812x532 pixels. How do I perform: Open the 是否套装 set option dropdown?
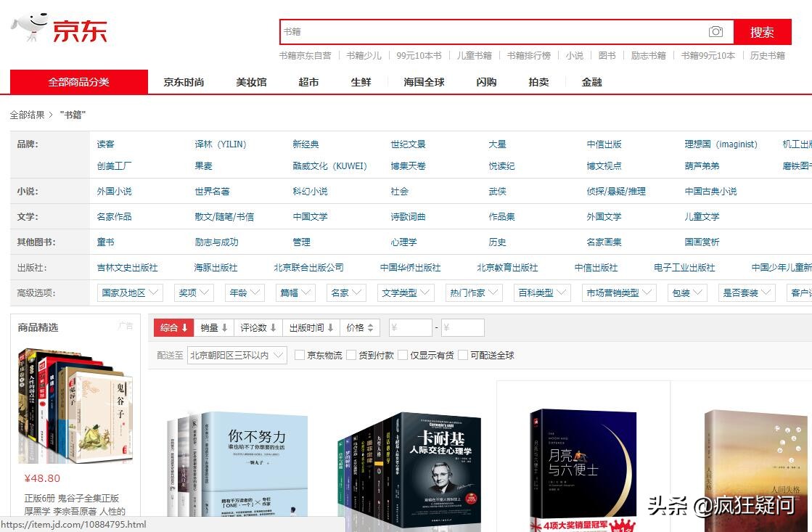747,292
